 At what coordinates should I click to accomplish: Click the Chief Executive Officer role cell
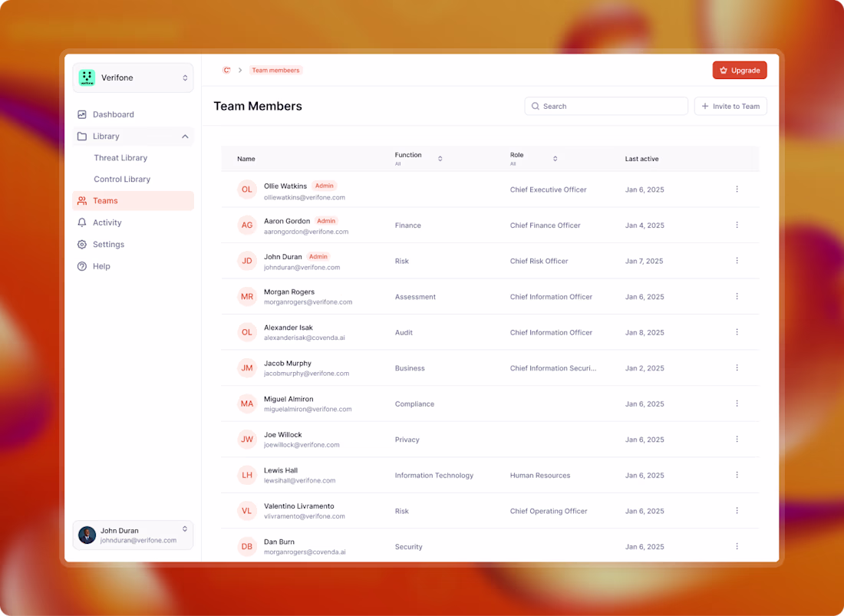(x=548, y=189)
